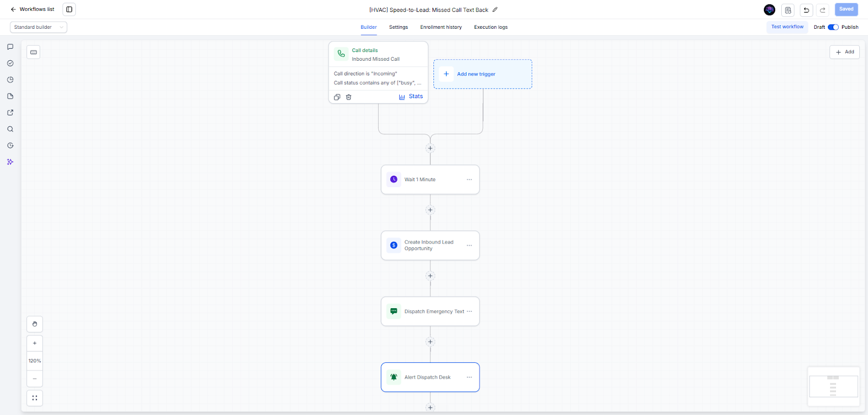Open the checkmark circle sidebar icon
This screenshot has width=868, height=415.
10,63
